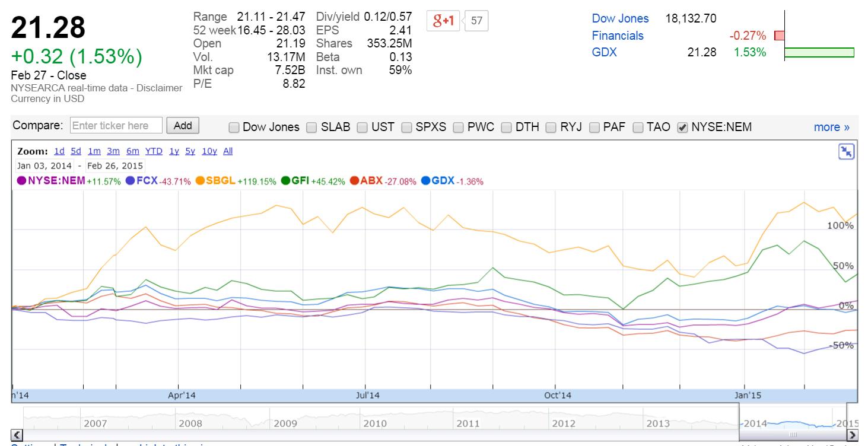Open the GDX link in sector summary
Screen dimensions: 868x446
point(604,52)
